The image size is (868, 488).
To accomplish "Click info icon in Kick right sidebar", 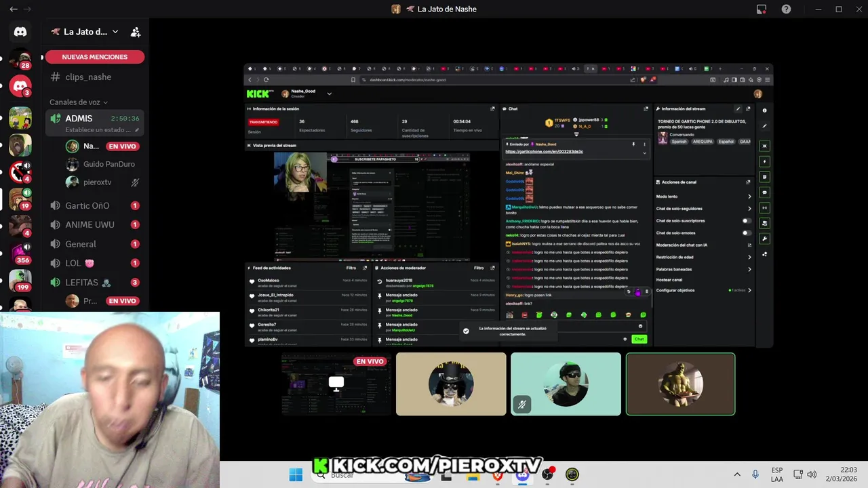I will (x=764, y=110).
